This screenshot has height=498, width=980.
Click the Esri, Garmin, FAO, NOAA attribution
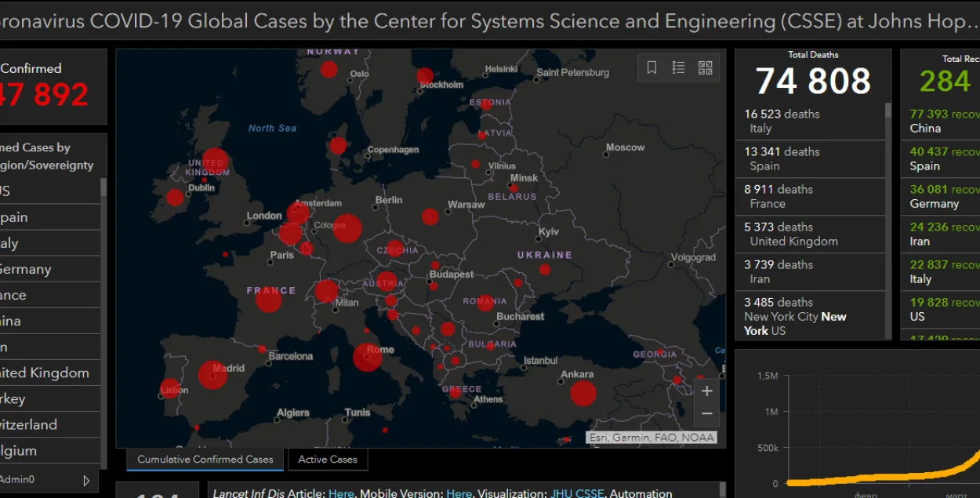652,438
